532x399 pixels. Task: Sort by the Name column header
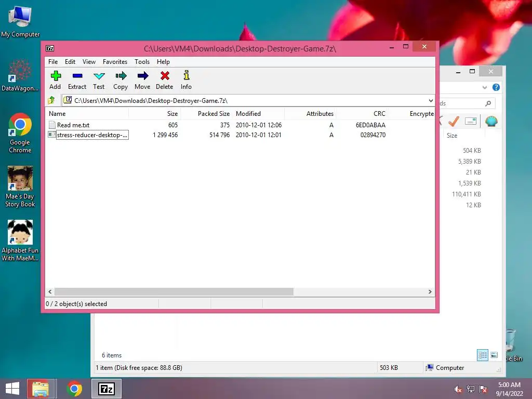pos(87,113)
